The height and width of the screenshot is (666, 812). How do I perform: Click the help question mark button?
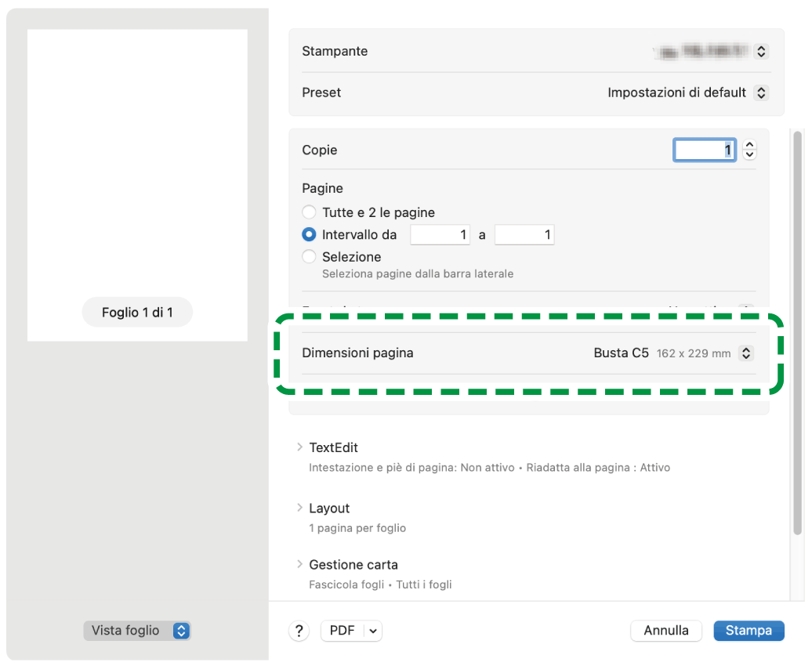299,631
